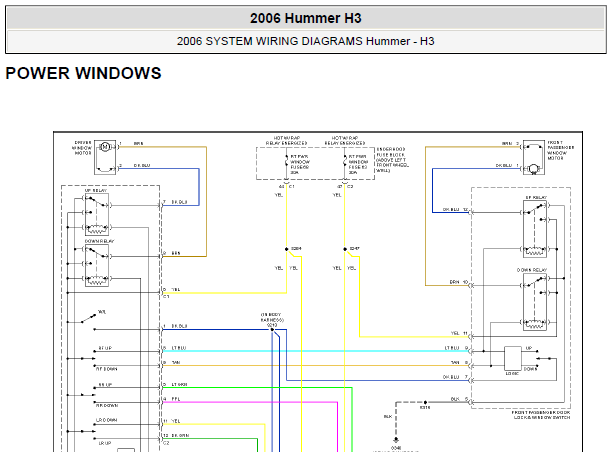615x452 pixels.
Task: Click the driver side DOWN RELAY symbol
Action: pyautogui.click(x=97, y=266)
